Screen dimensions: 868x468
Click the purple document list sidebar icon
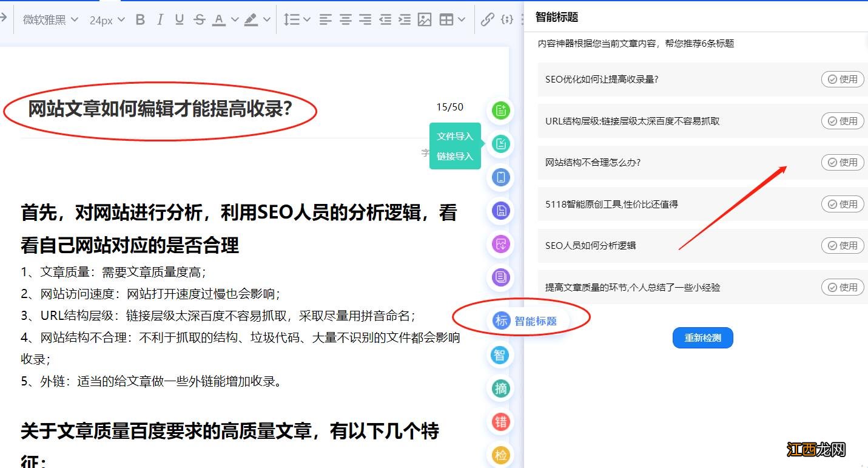tap(501, 277)
